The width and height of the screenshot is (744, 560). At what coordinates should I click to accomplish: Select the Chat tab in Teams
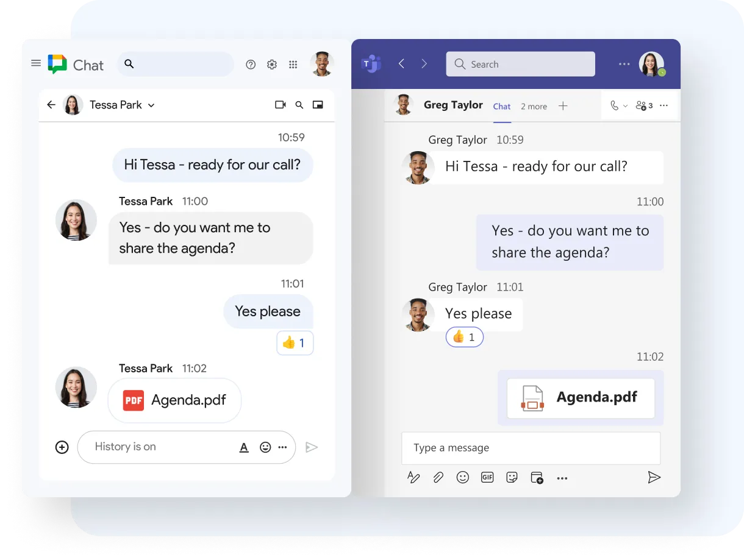502,107
